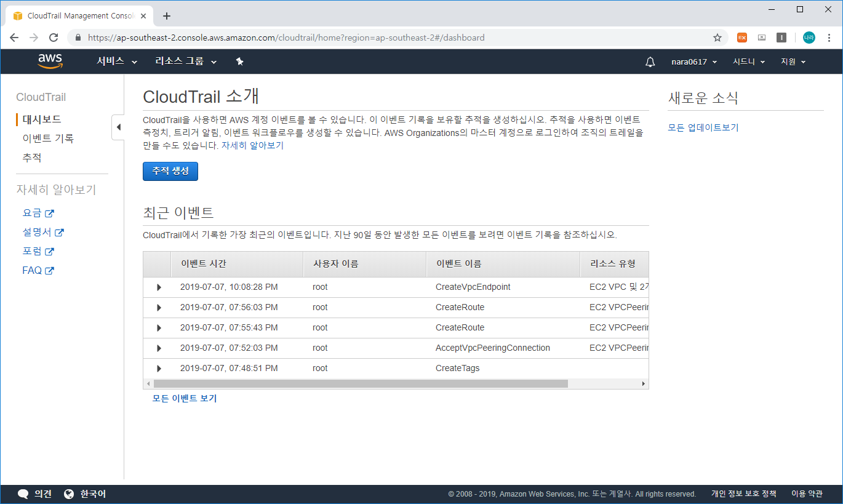Click the 한국어 language selector
This screenshot has width=843, height=504.
(85, 494)
